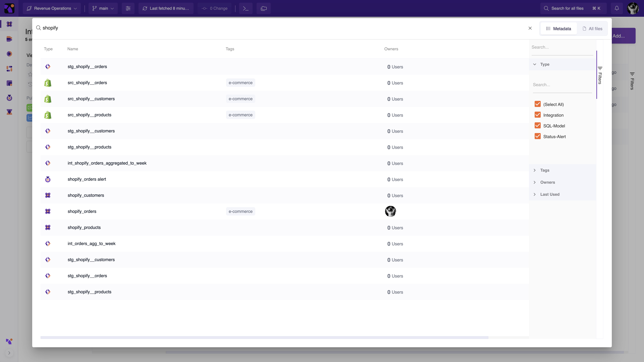644x362 pixels.
Task: Toggle the Status-Alert checkbox
Action: coord(538,136)
